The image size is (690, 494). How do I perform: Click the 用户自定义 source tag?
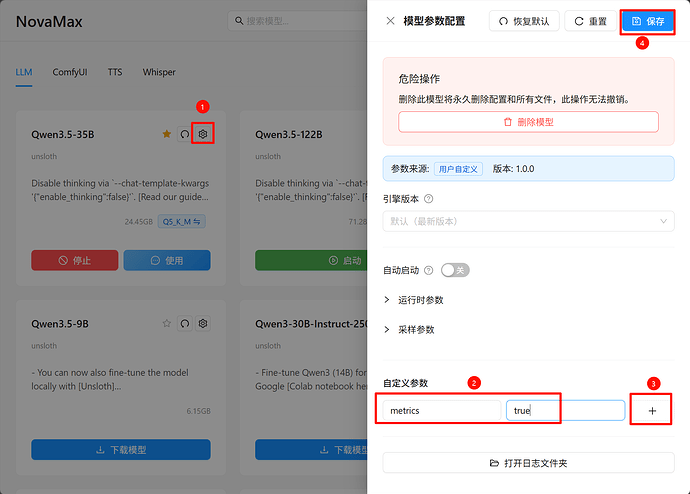click(458, 169)
